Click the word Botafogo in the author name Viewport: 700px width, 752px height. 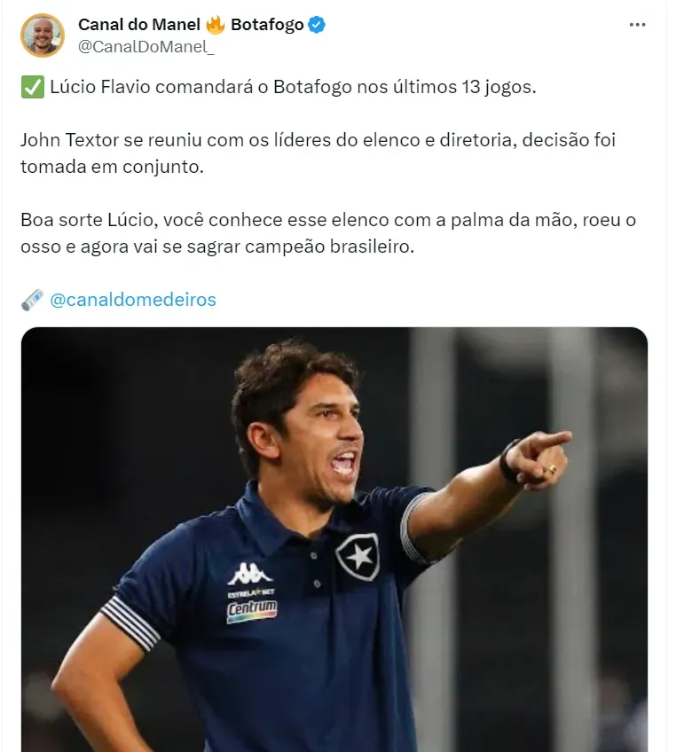(266, 25)
